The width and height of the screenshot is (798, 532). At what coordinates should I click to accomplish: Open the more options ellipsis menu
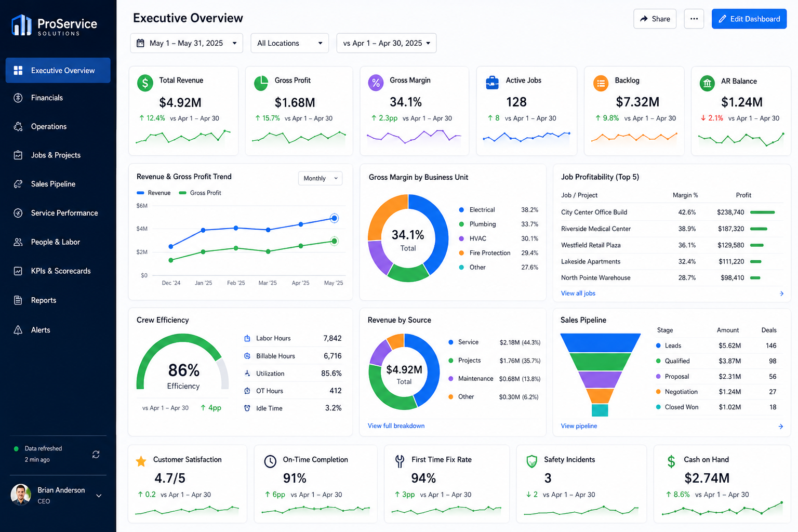(694, 19)
